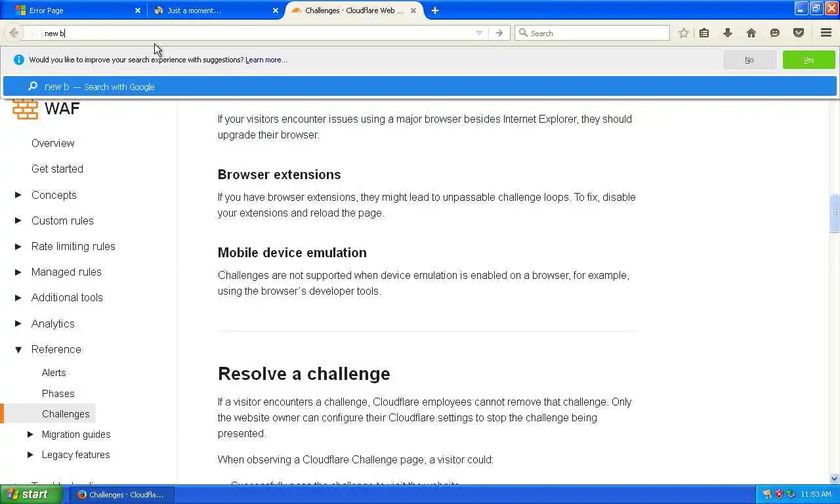The image size is (840, 504).
Task: Open the Learn more link
Action: (266, 60)
